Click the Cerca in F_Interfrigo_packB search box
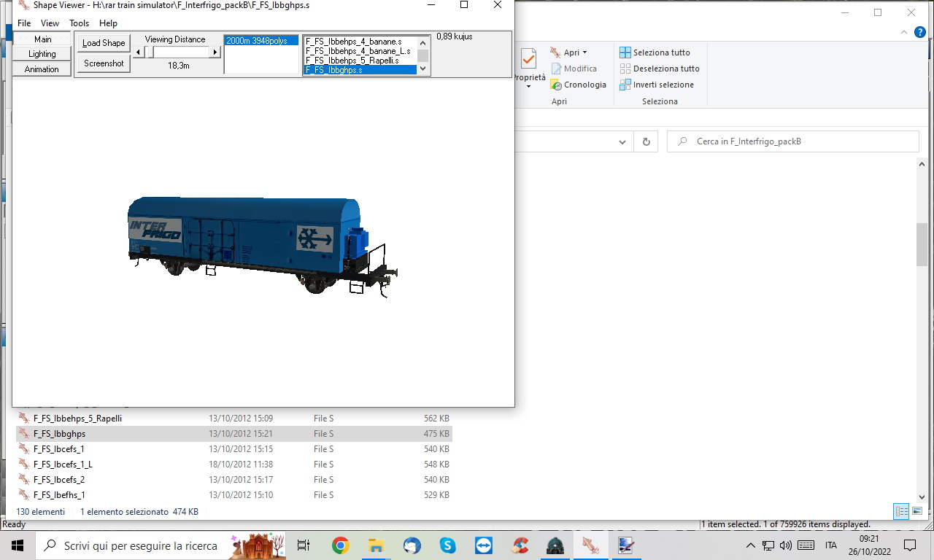Image resolution: width=934 pixels, height=560 pixels. pos(793,141)
